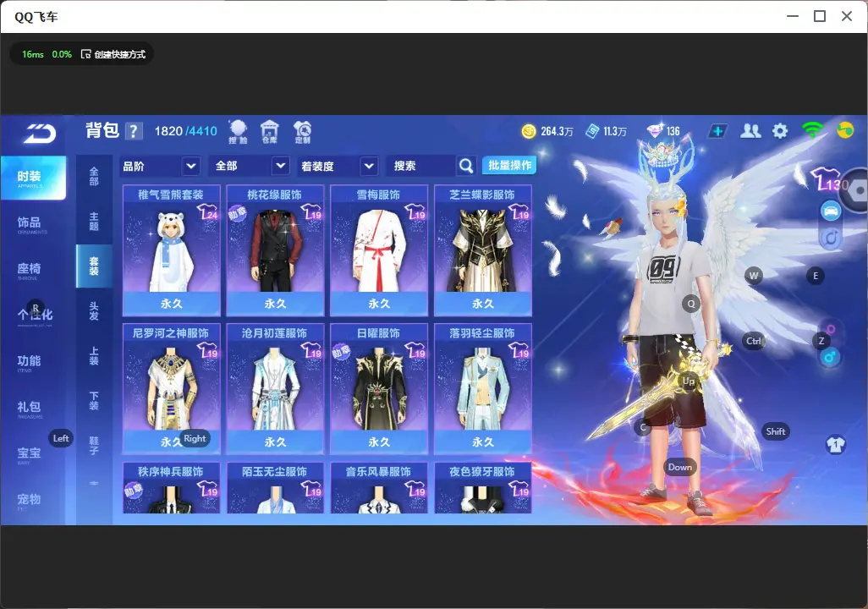Image resolution: width=868 pixels, height=609 pixels.
Task: Open the 全部 vertical sub-tab
Action: click(94, 176)
